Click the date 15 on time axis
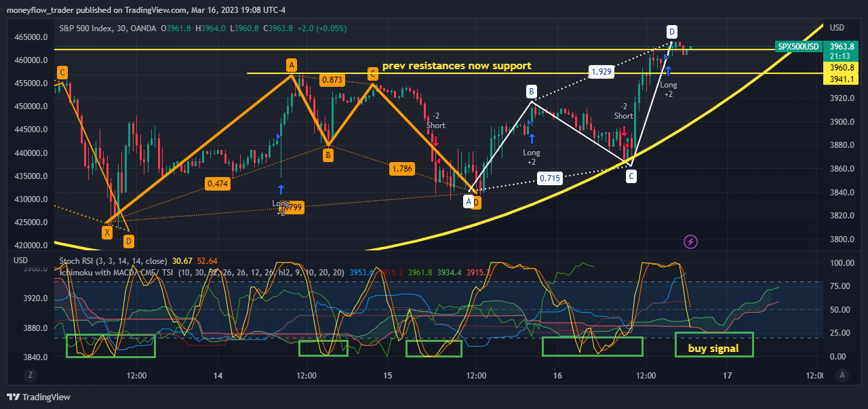 click(x=388, y=375)
